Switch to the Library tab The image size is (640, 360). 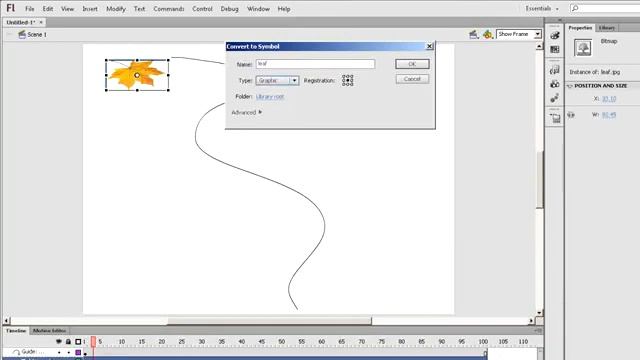[607, 28]
